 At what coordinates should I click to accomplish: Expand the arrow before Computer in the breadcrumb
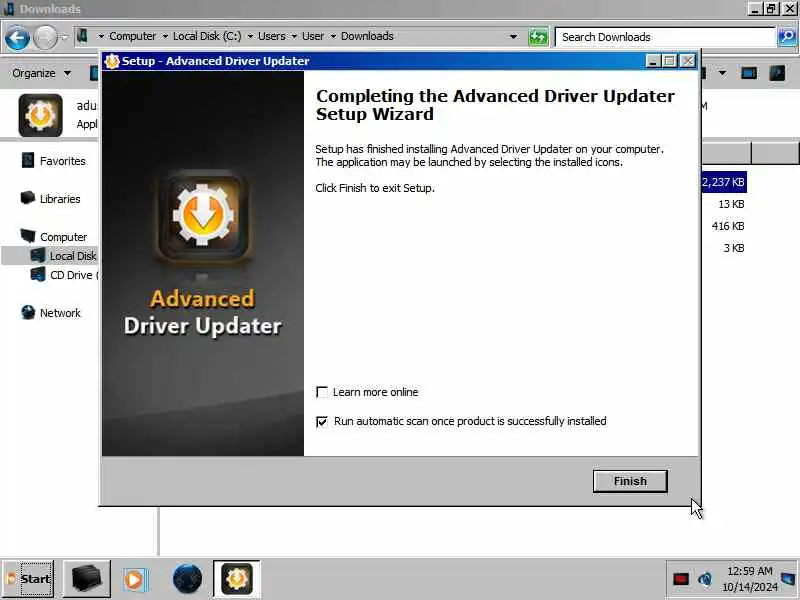pos(101,36)
